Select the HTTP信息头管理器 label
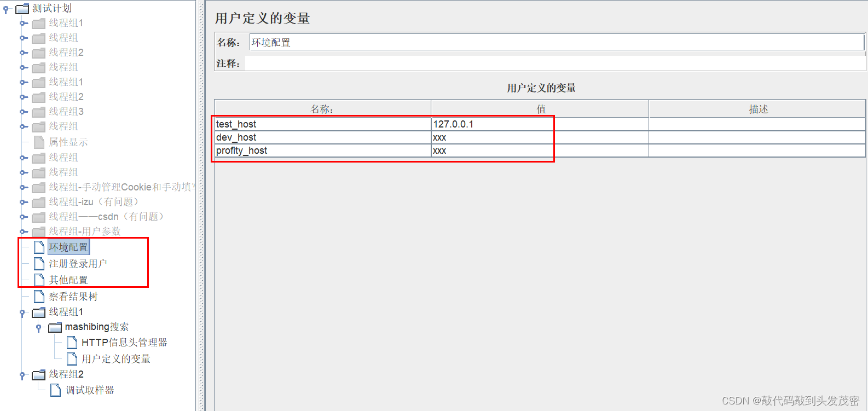 (124, 343)
